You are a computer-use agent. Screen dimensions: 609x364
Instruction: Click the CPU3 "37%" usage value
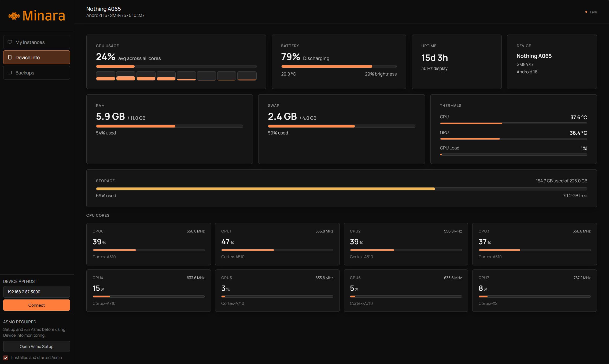click(485, 242)
